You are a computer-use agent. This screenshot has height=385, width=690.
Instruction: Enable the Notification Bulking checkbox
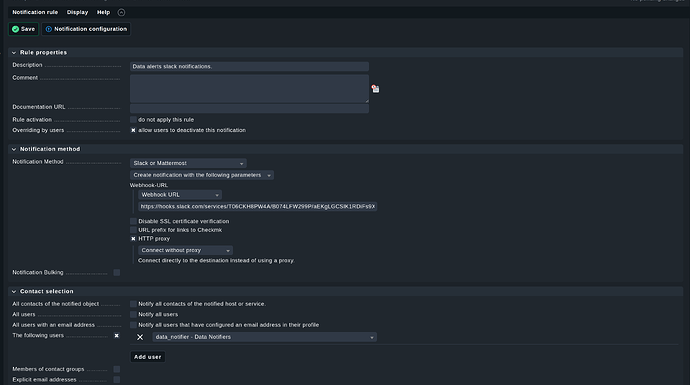tap(117, 273)
